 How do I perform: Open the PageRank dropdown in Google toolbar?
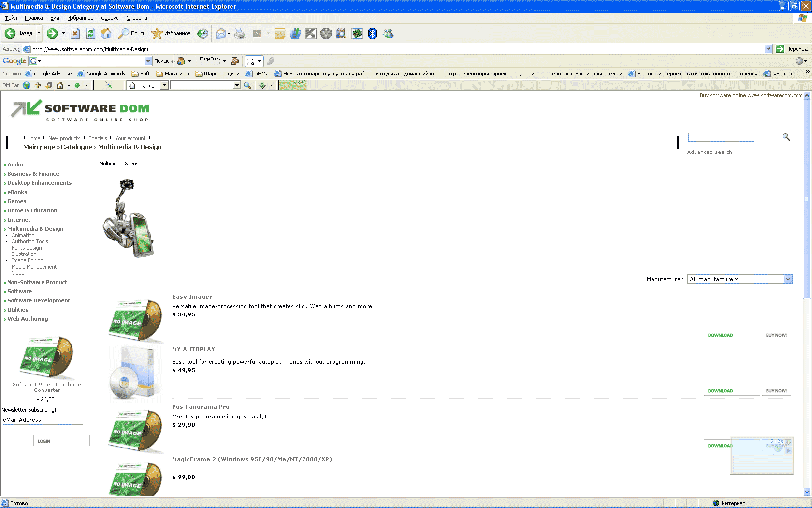(224, 61)
